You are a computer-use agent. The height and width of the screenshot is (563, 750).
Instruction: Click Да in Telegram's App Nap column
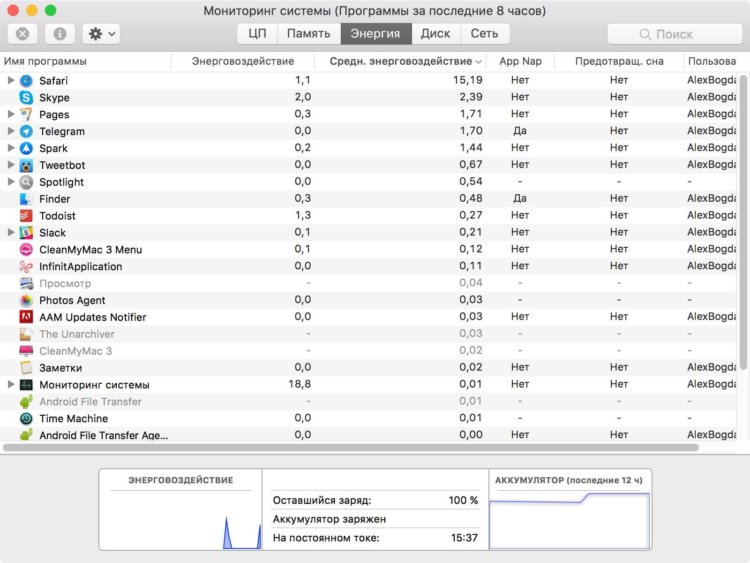tap(519, 131)
